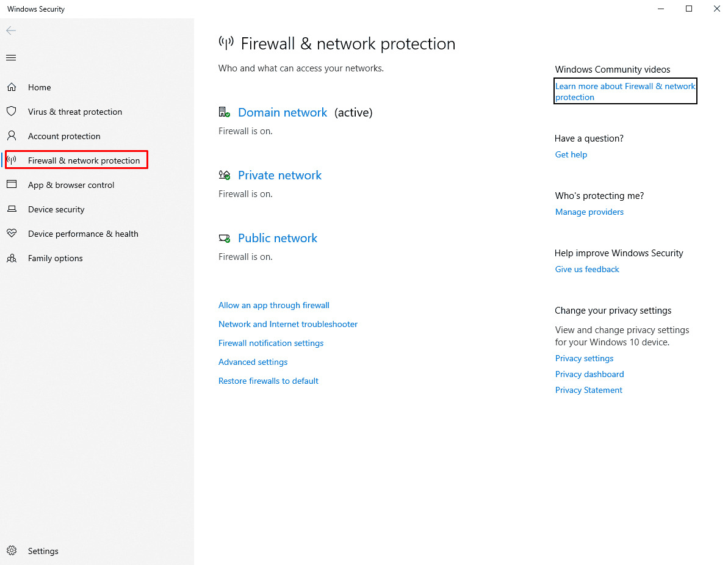Click the Domain network building icon
This screenshot has width=728, height=565.
[x=224, y=112]
